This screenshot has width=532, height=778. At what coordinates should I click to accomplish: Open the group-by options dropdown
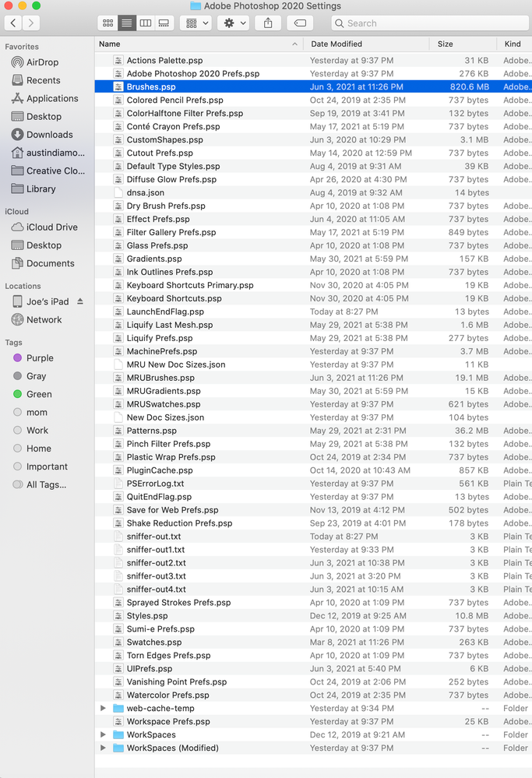196,23
